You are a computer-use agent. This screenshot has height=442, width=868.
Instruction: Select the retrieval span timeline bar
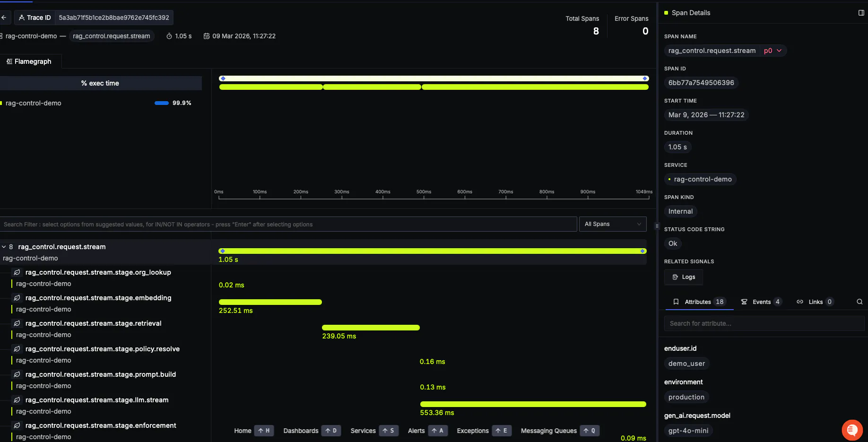pyautogui.click(x=371, y=328)
